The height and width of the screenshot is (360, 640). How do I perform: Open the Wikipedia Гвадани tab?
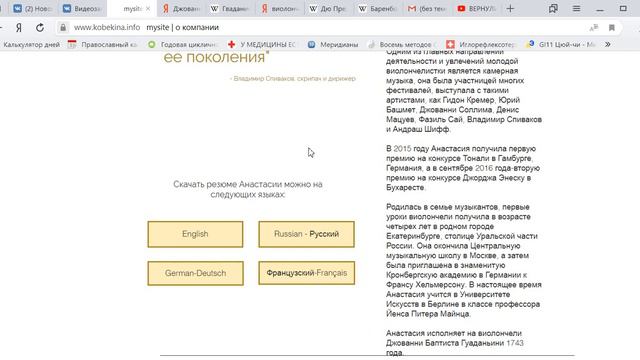(231, 9)
